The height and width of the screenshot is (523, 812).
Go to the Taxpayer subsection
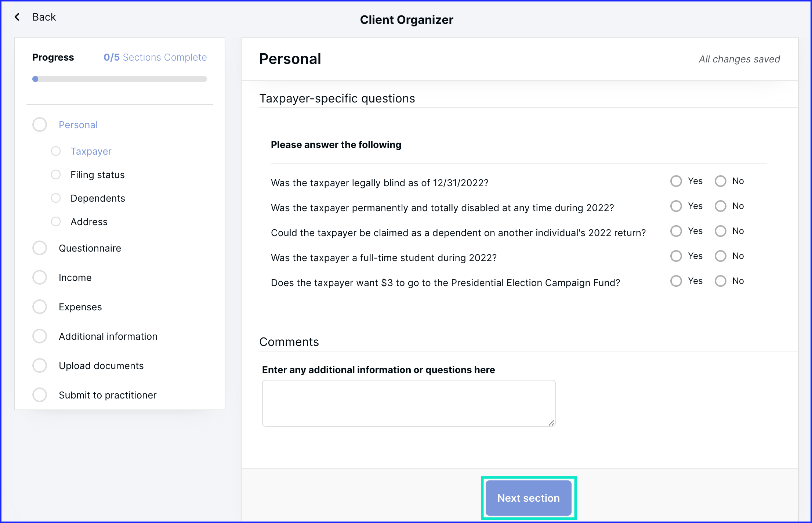(91, 151)
